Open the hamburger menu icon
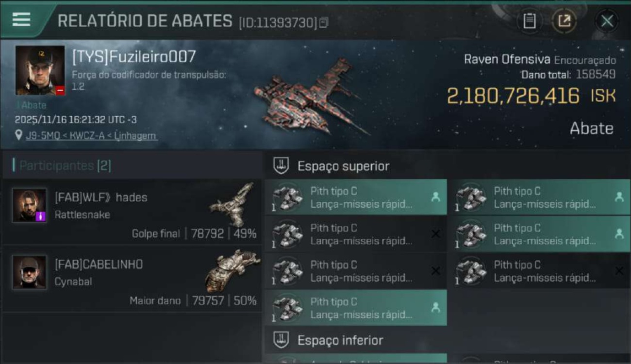The width and height of the screenshot is (631, 364). tap(21, 19)
